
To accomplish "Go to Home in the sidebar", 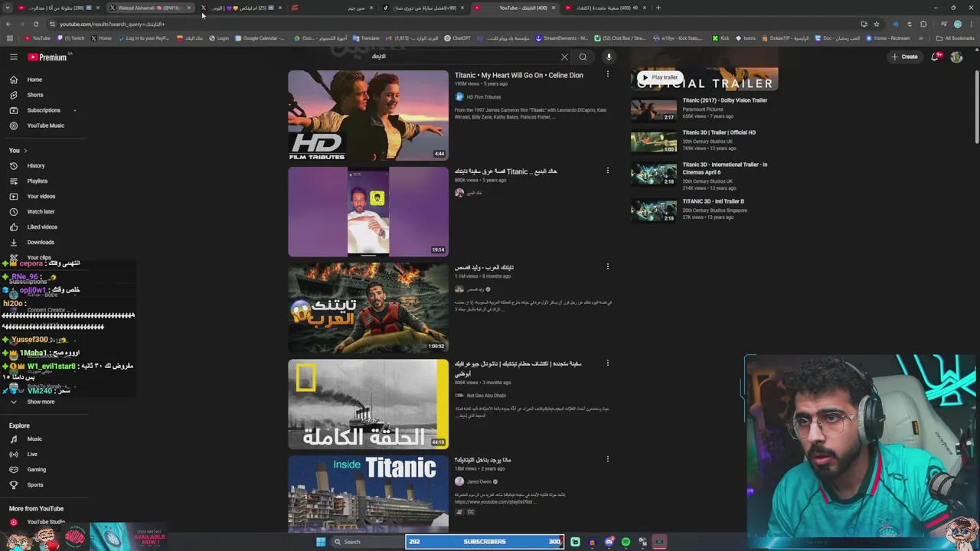I will coord(34,80).
